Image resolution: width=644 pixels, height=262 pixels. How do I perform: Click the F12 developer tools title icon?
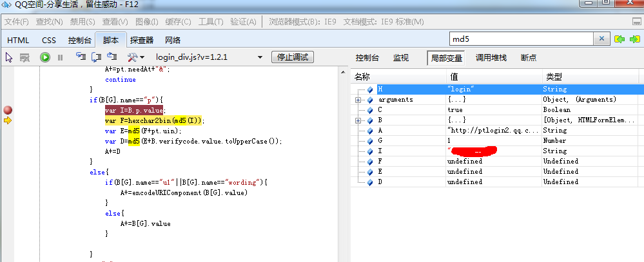7,5
